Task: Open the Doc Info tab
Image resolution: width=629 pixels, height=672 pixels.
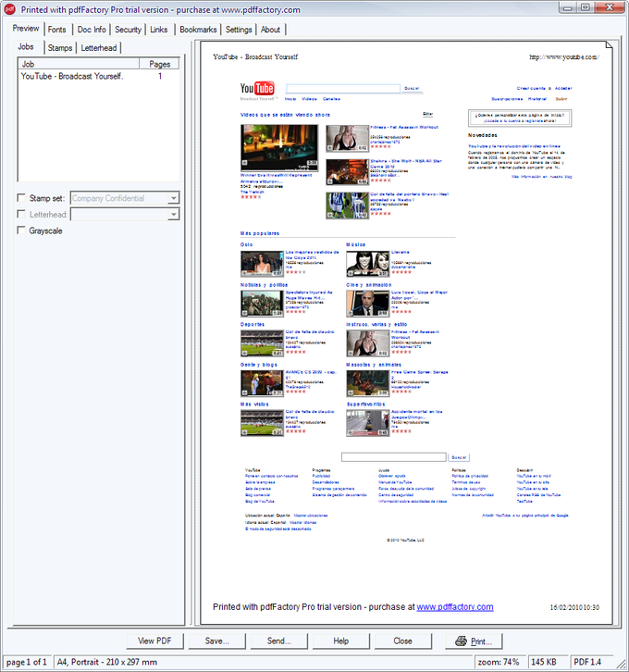Action: click(92, 30)
